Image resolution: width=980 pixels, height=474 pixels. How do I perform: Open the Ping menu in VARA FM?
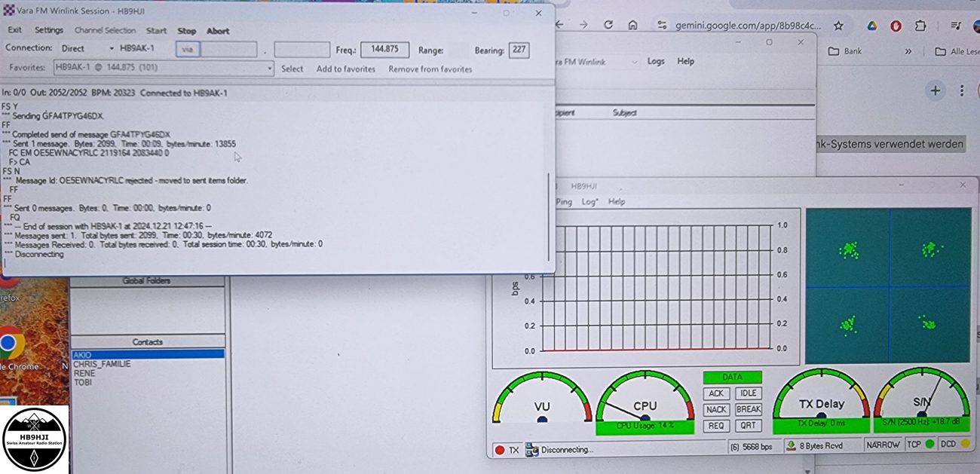pyautogui.click(x=564, y=202)
